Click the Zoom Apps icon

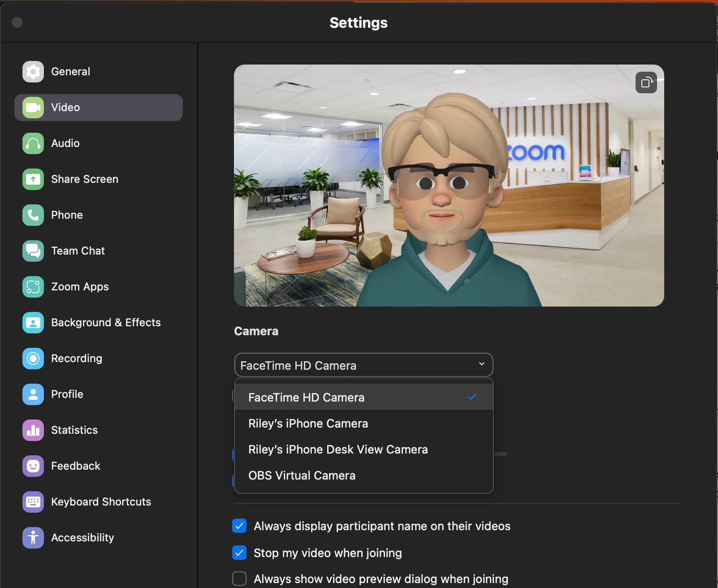(33, 287)
